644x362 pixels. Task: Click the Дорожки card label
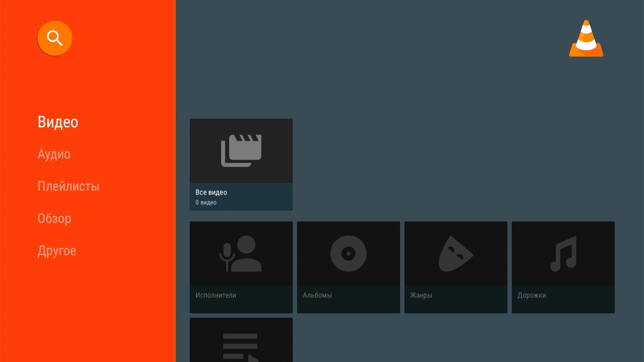point(532,295)
